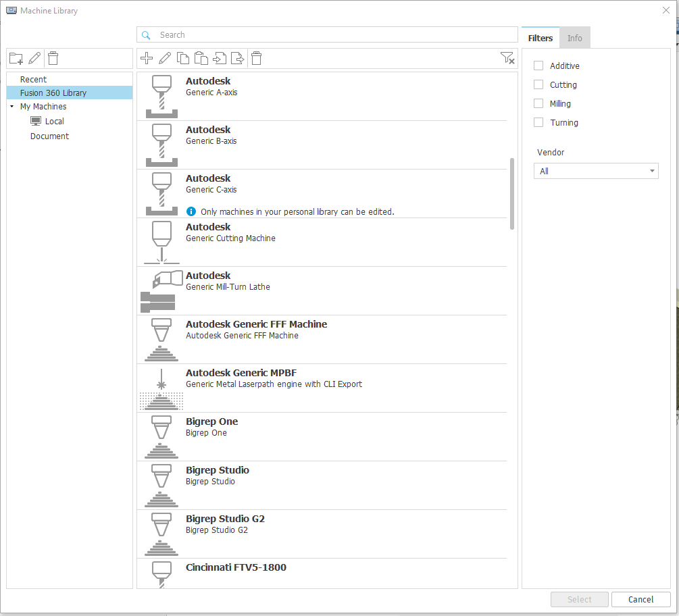Select the Generic C-axis text row
Screen dimensions: 679x616
click(x=211, y=190)
